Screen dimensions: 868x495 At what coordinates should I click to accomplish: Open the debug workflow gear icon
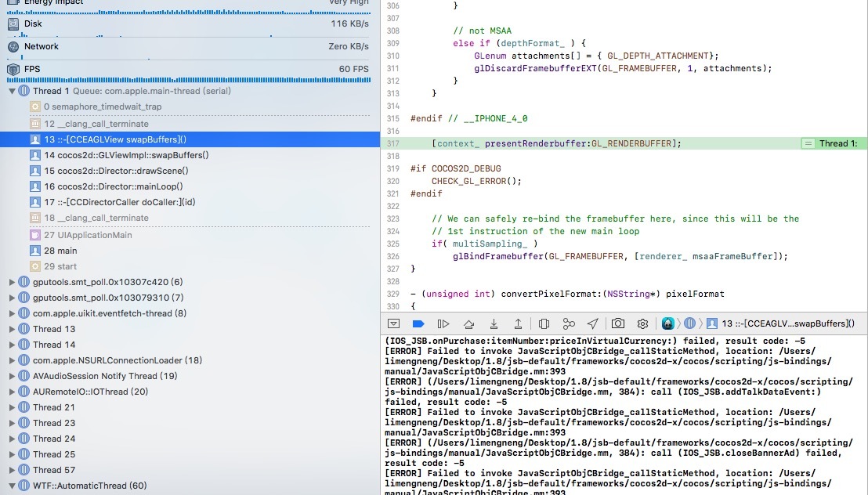point(642,323)
